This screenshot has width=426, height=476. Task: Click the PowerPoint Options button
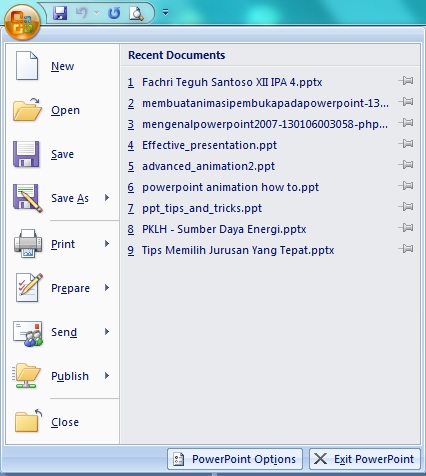click(x=235, y=459)
